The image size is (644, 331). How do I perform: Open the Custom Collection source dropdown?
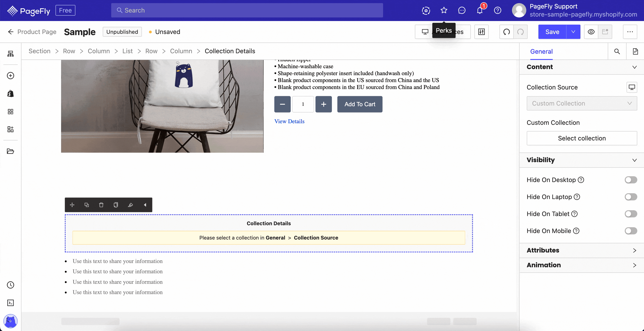[582, 103]
